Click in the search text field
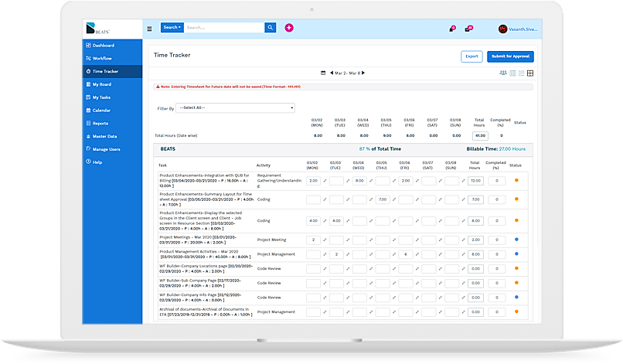The width and height of the screenshot is (623, 364). [x=224, y=27]
